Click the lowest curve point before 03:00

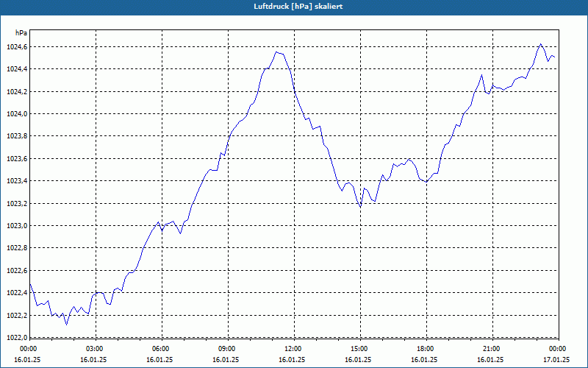[66, 325]
